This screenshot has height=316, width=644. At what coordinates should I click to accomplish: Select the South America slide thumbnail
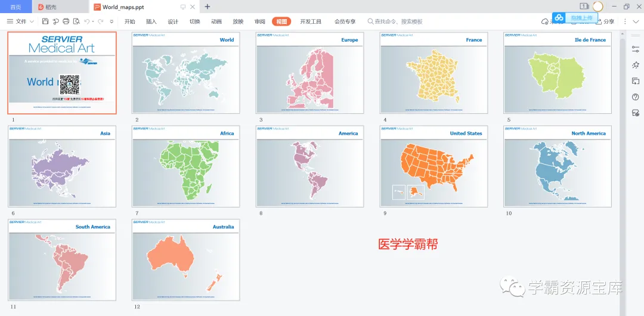(62, 260)
